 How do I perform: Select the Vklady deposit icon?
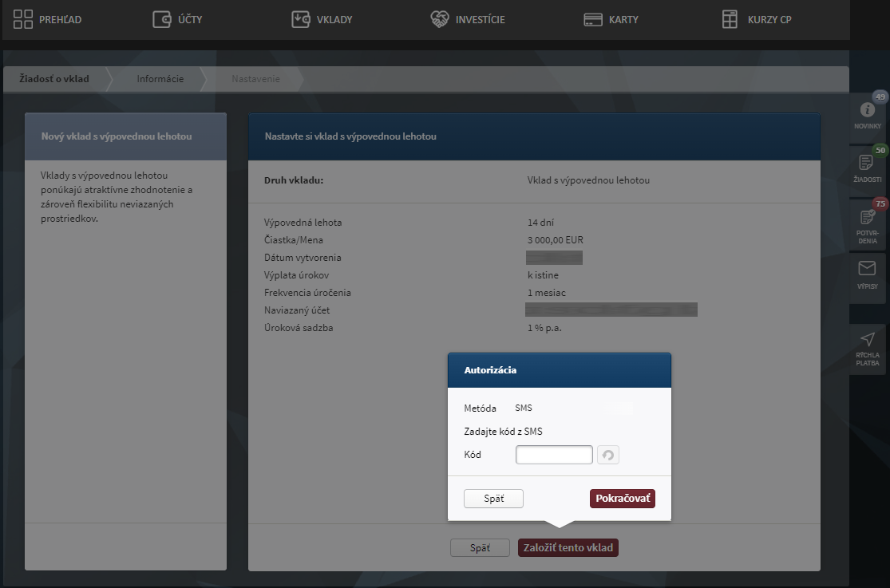[x=300, y=19]
